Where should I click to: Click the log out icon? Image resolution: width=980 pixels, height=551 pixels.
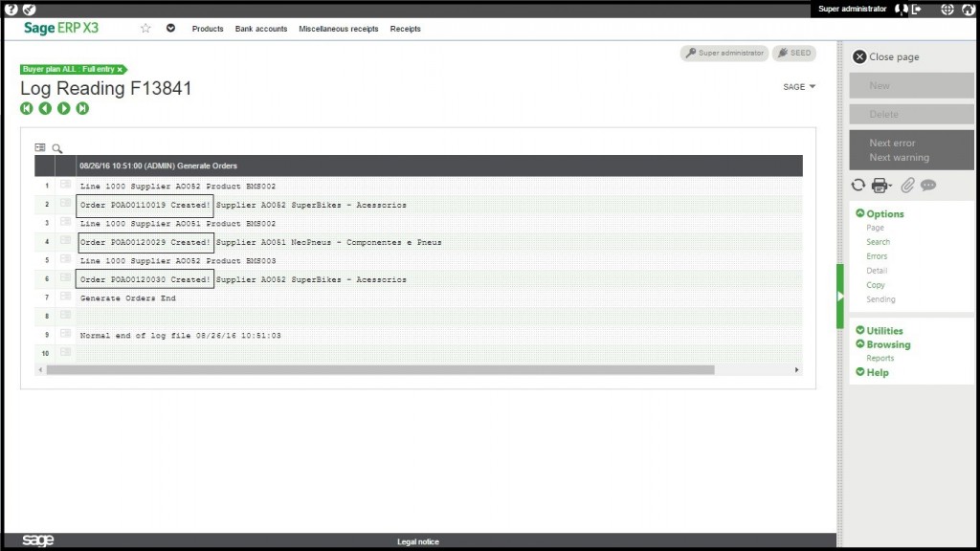[917, 10]
